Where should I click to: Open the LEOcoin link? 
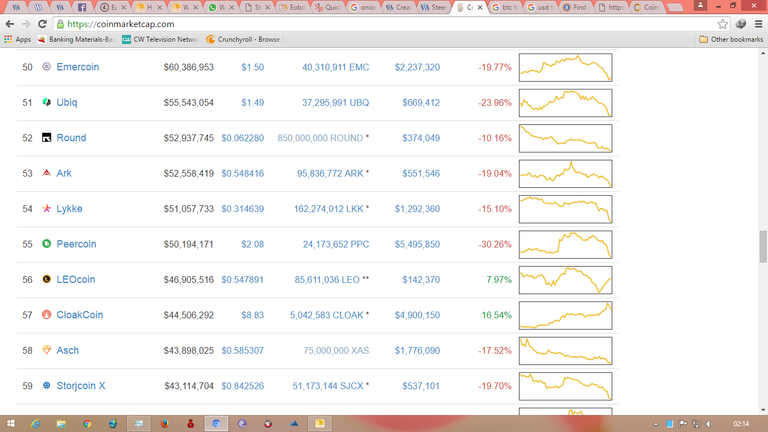(75, 279)
